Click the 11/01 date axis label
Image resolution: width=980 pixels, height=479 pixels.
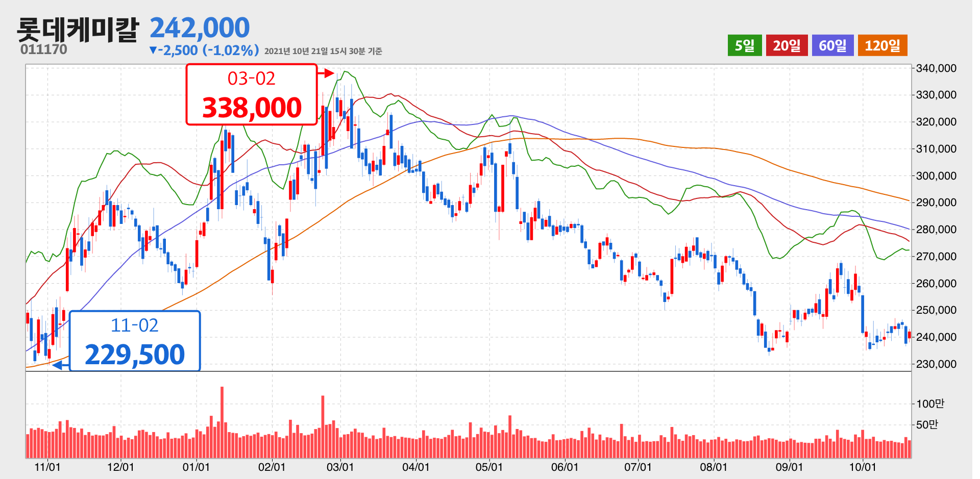point(47,467)
